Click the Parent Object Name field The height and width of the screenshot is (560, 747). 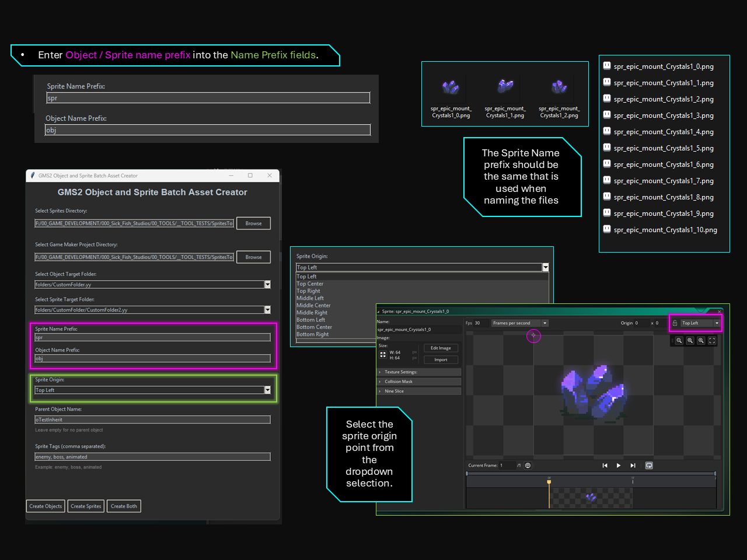pyautogui.click(x=152, y=420)
